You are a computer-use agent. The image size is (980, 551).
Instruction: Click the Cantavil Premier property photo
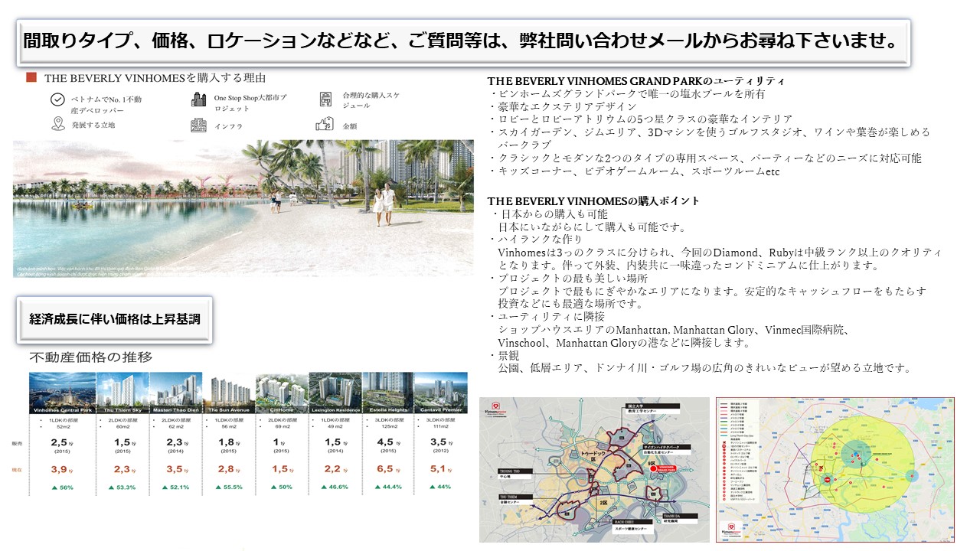pos(440,393)
